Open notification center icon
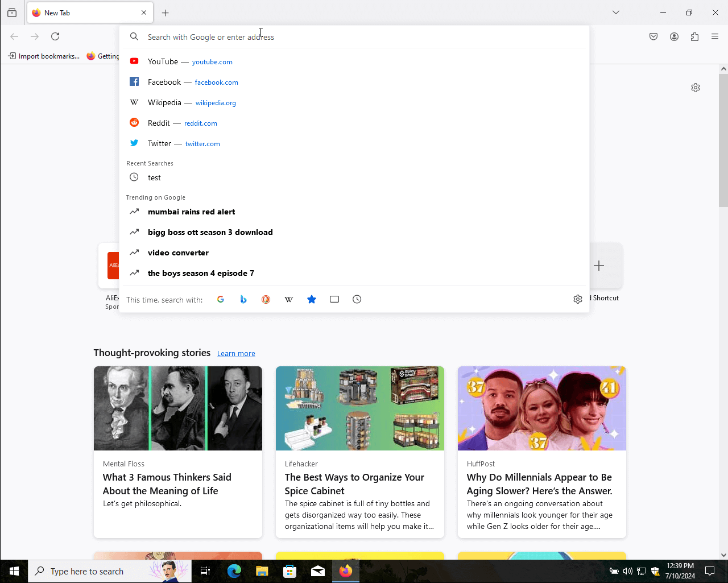Screen dimensions: 728x583 (x=710, y=571)
